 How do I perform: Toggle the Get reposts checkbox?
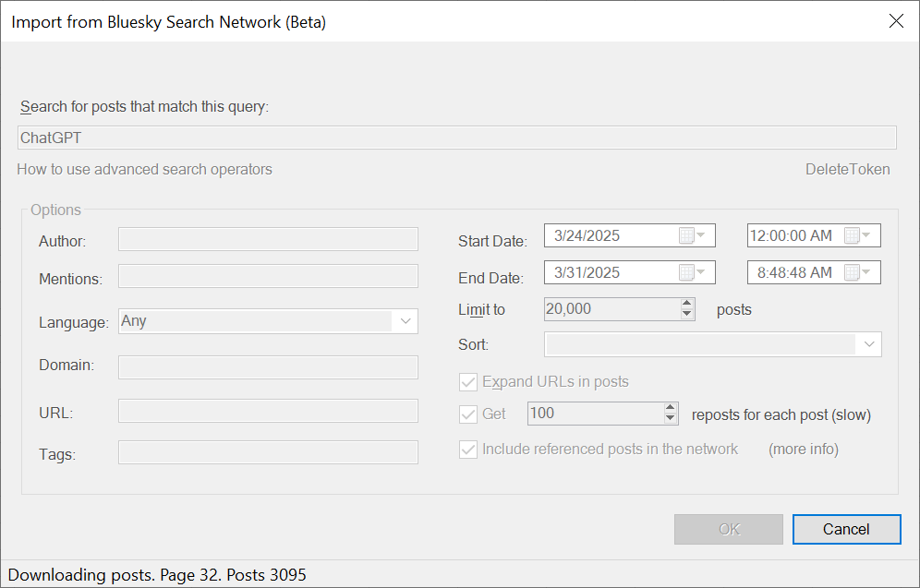[468, 414]
